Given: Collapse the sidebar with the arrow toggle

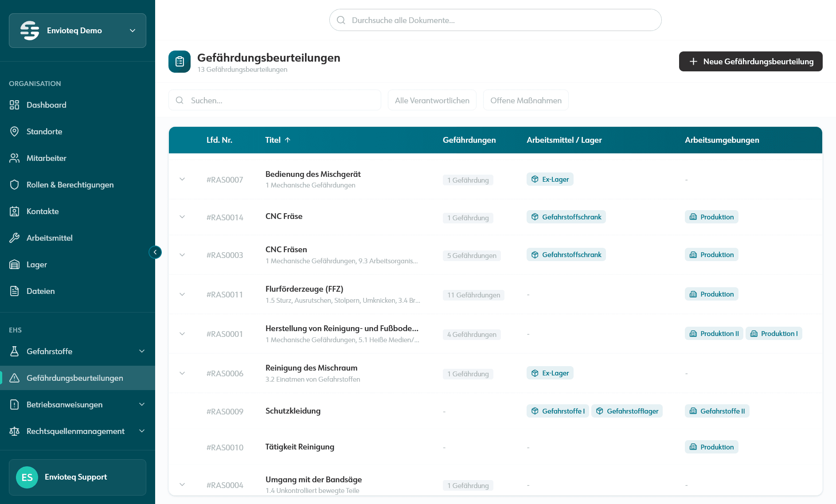Looking at the screenshot, I should [155, 252].
